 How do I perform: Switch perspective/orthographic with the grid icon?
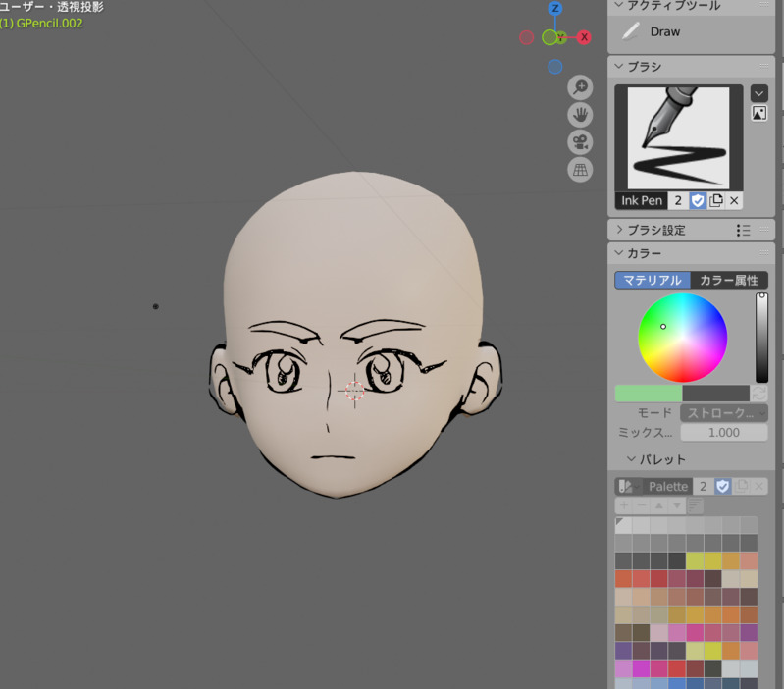[580, 170]
